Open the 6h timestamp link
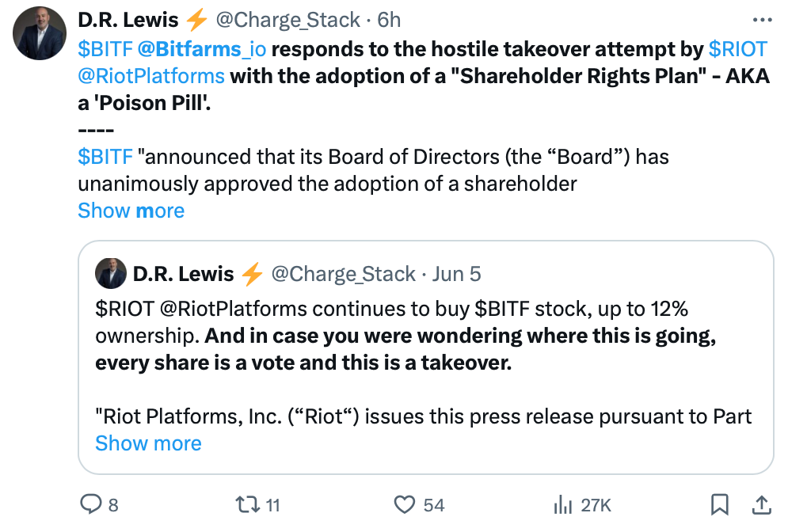Screen dimensions: 788x532 pos(389,20)
